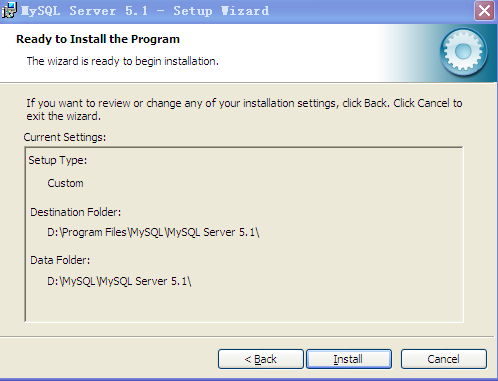Click the Destination Folder path text
The image size is (498, 381).
point(153,232)
